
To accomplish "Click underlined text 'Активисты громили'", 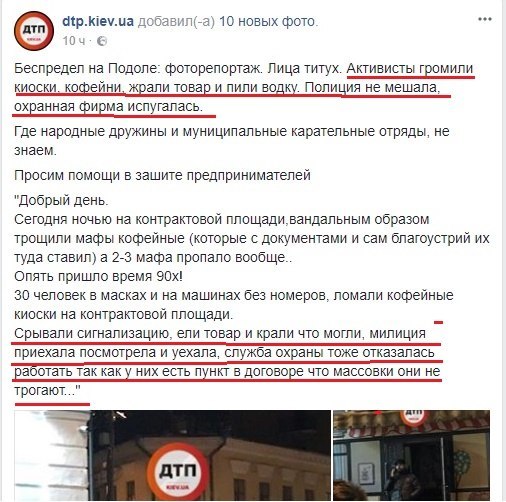I will tap(410, 69).
